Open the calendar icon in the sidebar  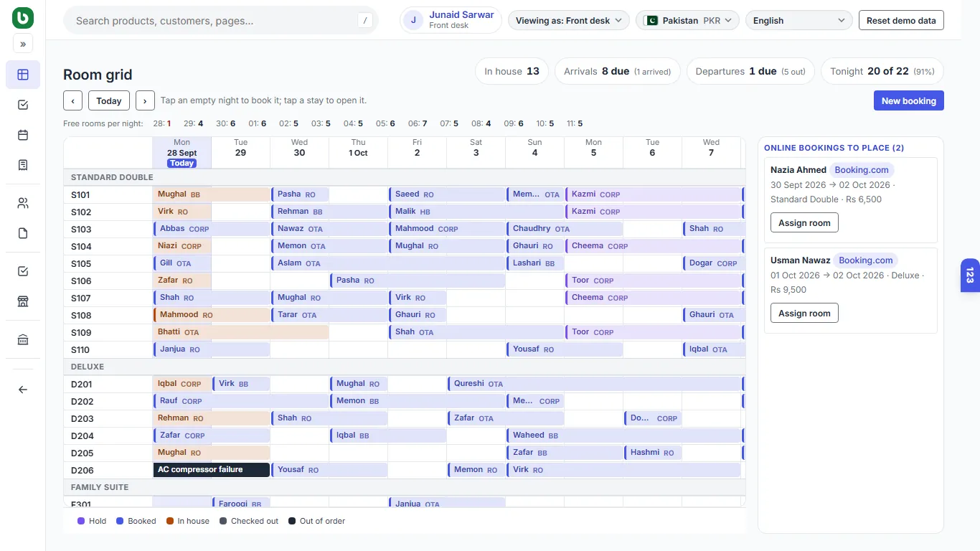pos(23,135)
